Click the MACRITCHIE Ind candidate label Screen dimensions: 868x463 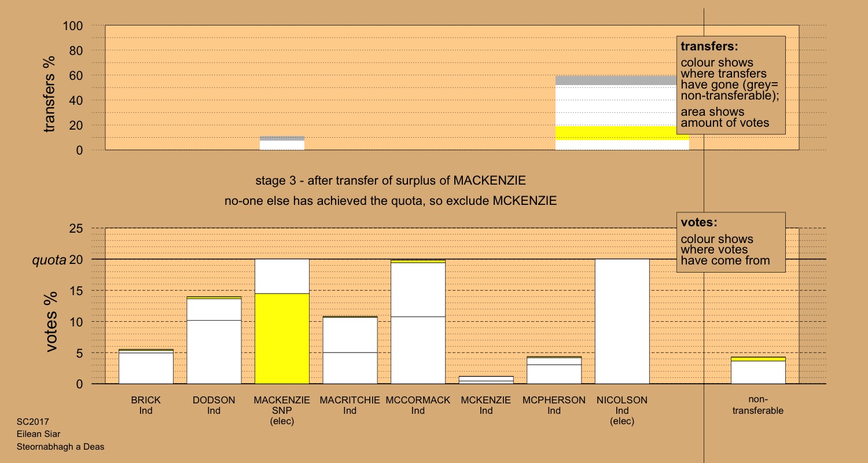point(350,405)
